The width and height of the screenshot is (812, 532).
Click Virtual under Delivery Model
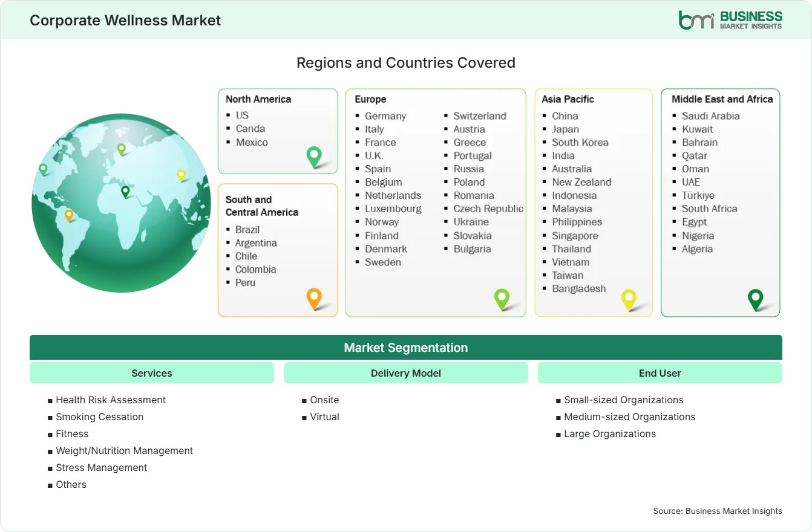(324, 417)
